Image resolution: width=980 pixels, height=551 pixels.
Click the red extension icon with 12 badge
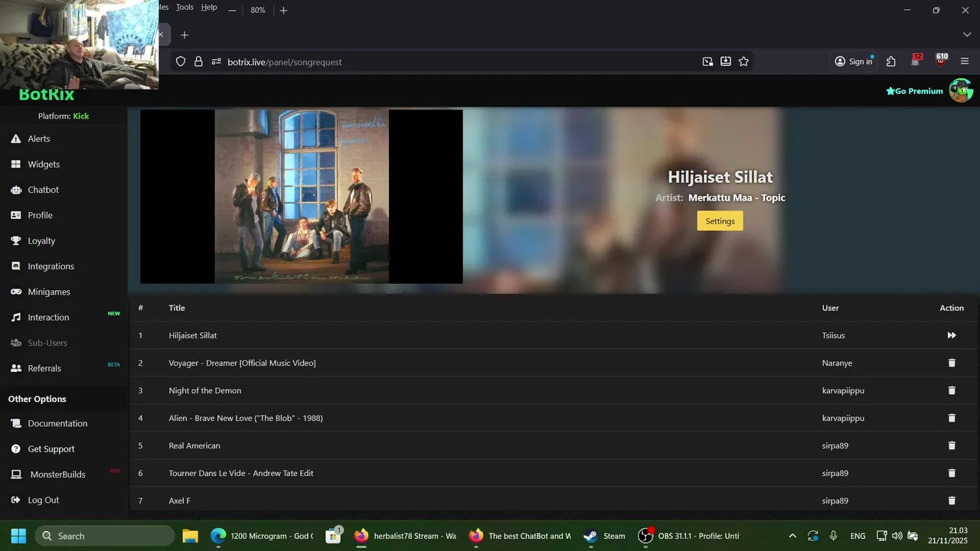click(916, 60)
